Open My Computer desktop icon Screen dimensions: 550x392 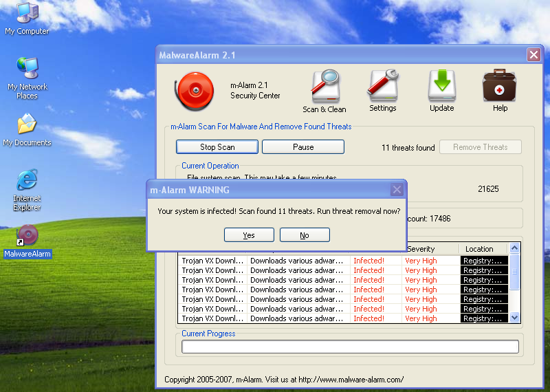[27, 19]
